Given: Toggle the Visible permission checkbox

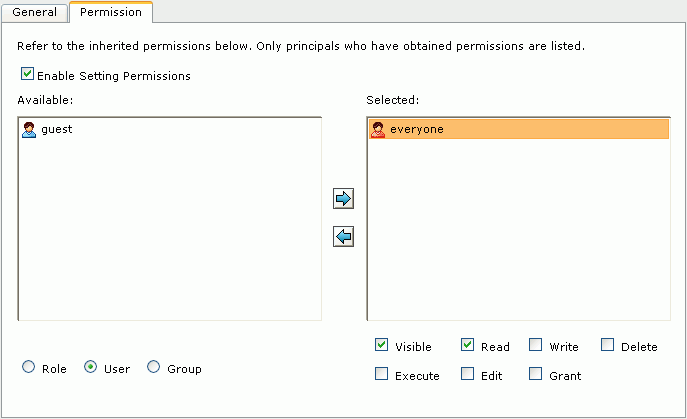Looking at the screenshot, I should 381,345.
